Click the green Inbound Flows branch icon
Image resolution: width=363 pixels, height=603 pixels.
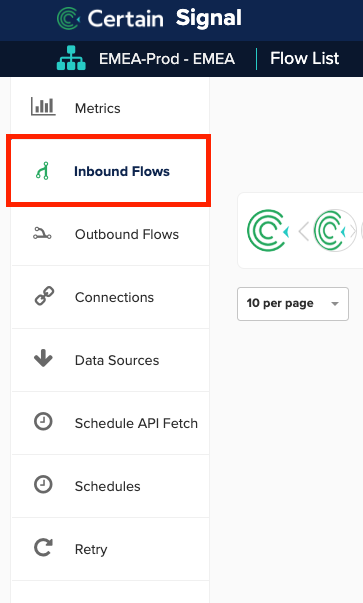click(43, 171)
